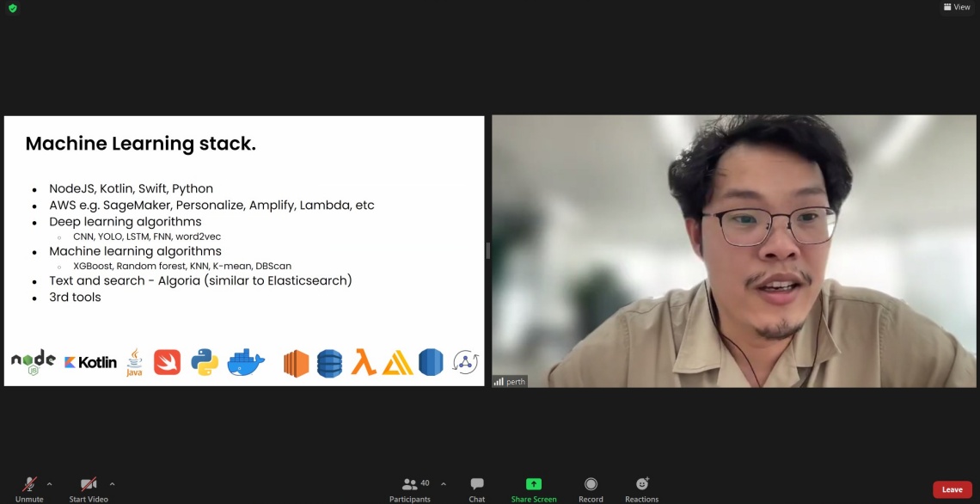Click the Node.js logo on the slide
This screenshot has width=980, height=504.
coord(34,362)
